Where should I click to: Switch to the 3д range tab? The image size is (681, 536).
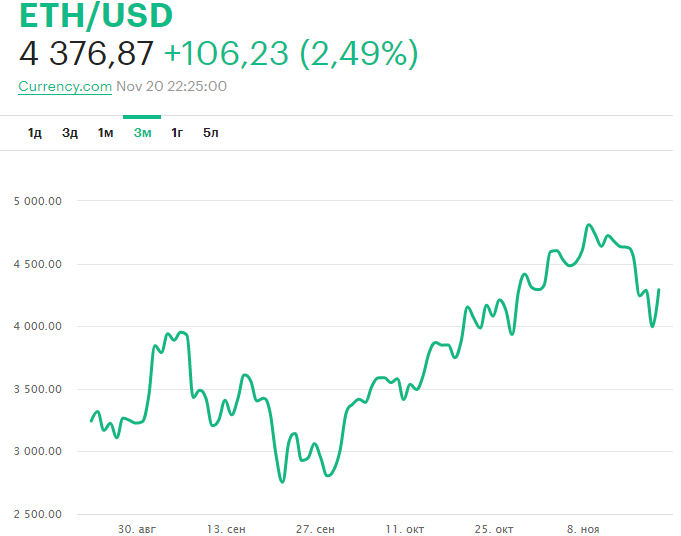click(70, 133)
